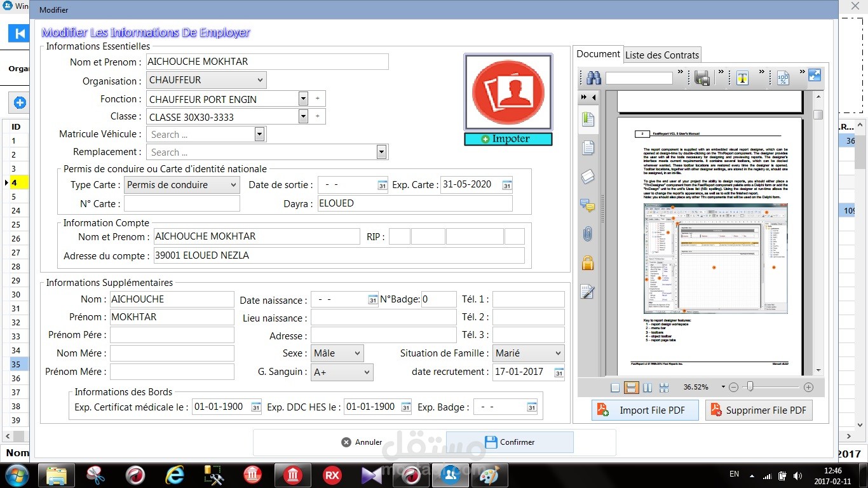Open the layers panel icon in PDF sidebar
The image size is (868, 488).
(588, 176)
